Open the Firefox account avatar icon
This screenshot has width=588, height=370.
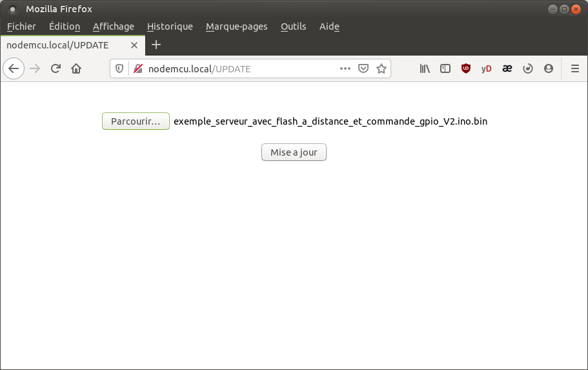pos(549,68)
